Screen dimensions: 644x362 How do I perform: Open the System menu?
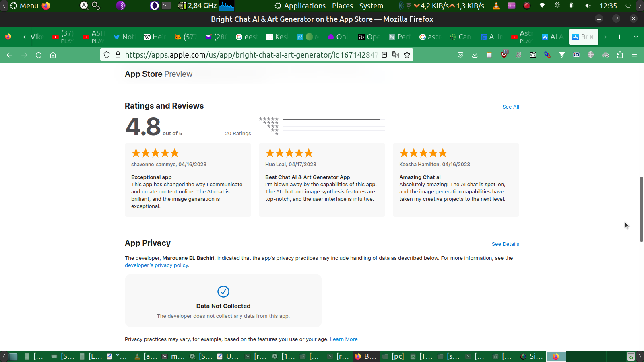pyautogui.click(x=372, y=6)
